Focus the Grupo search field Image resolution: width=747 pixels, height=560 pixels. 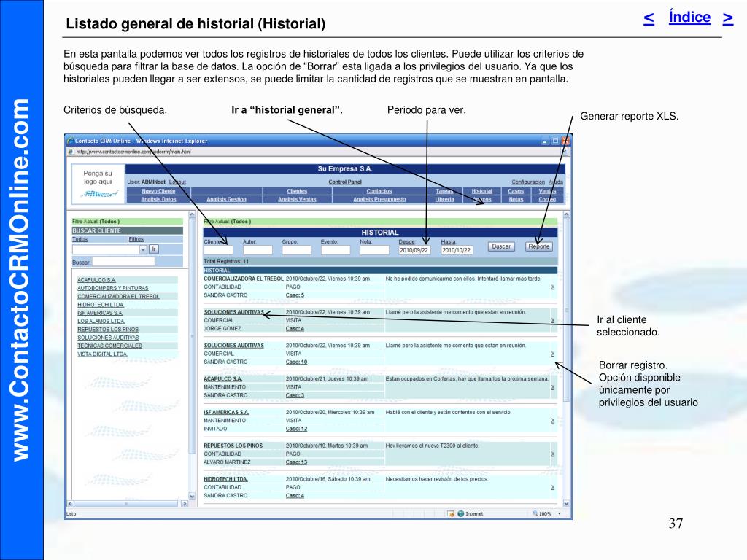tap(296, 250)
